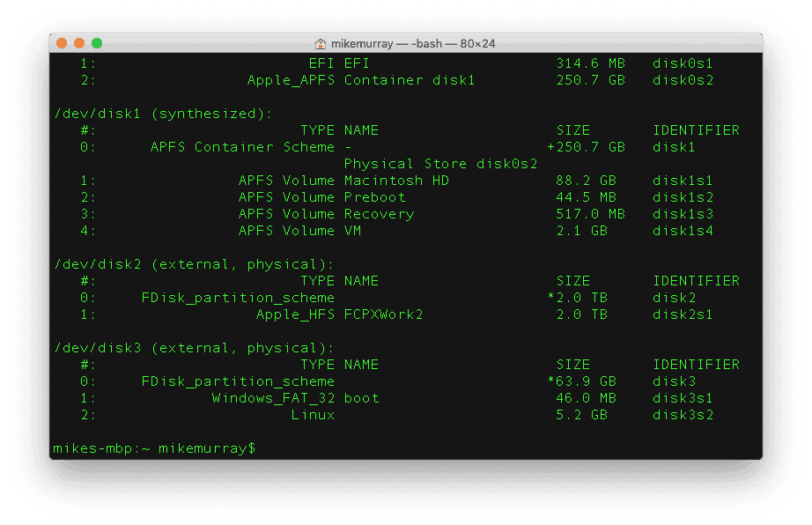Click the disk0s1 EFI identifier
This screenshot has width=812, height=525.
pyautogui.click(x=683, y=63)
